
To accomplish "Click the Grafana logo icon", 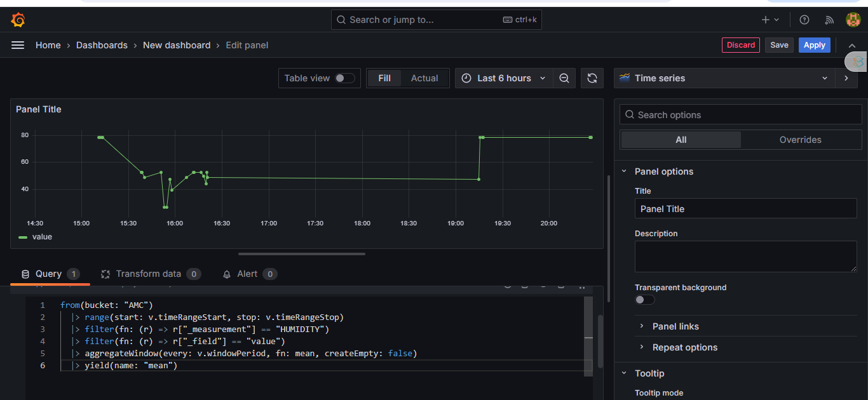I will (18, 20).
